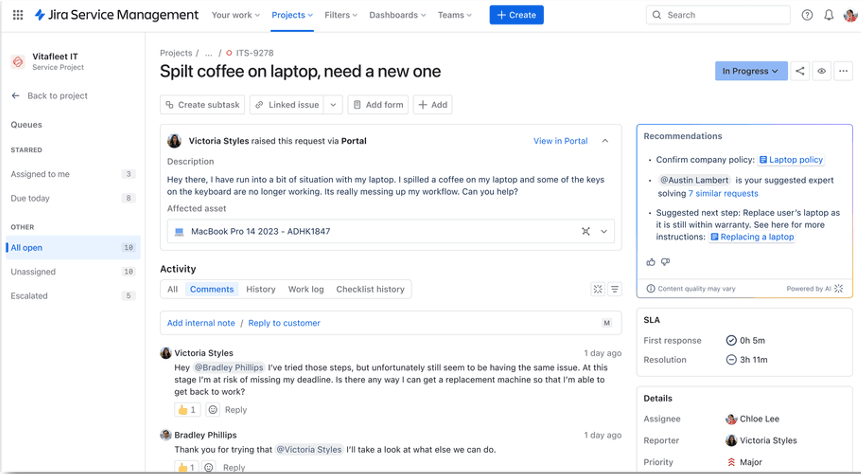Open the Escalated queue
The width and height of the screenshot is (861, 474).
pyautogui.click(x=72, y=296)
